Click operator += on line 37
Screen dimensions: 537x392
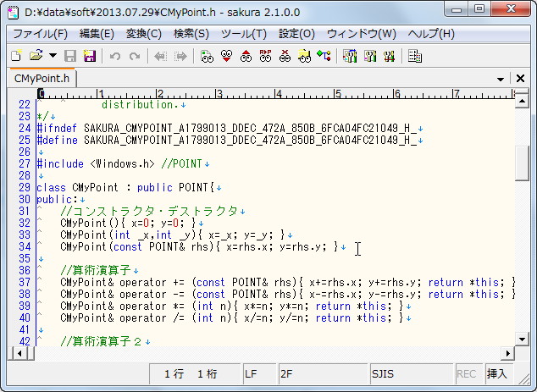pos(152,283)
